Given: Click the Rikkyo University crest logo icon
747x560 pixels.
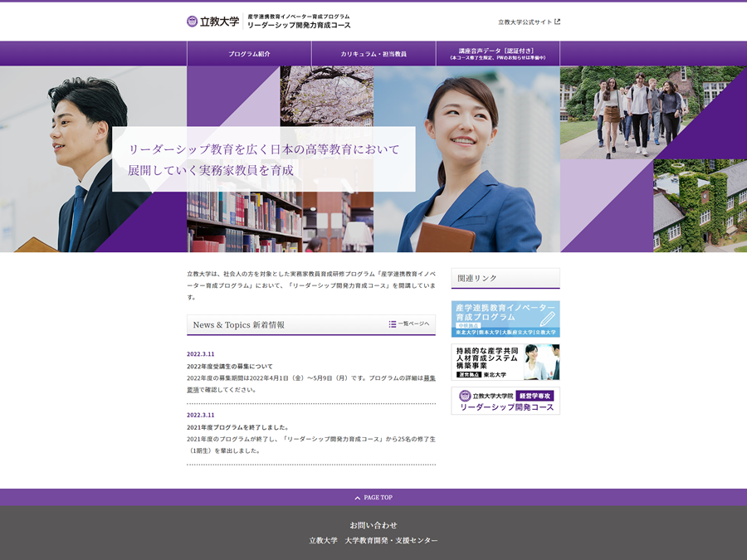Looking at the screenshot, I should pyautogui.click(x=192, y=22).
